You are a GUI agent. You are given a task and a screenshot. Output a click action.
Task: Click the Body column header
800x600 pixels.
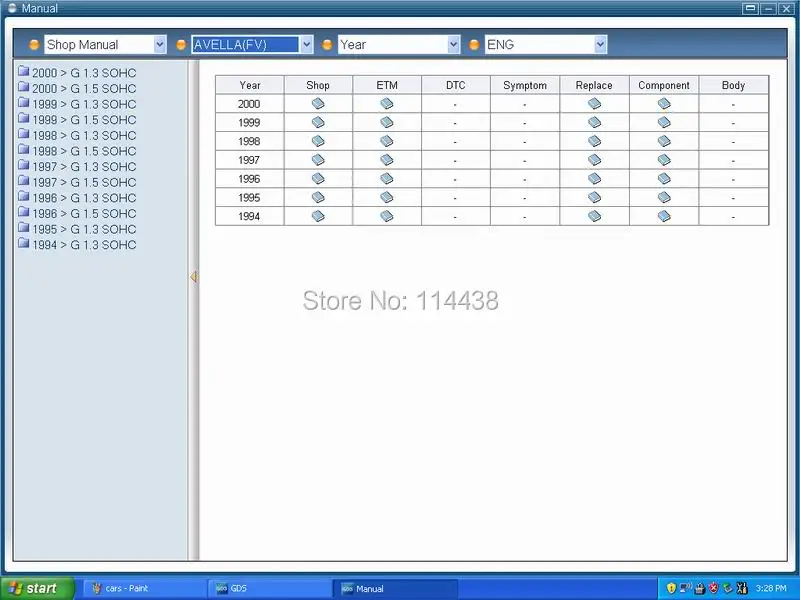[733, 85]
